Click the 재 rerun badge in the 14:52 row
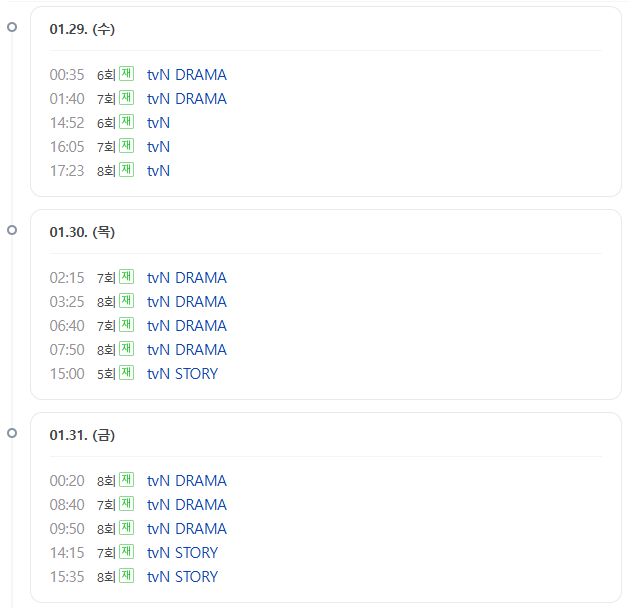 click(x=126, y=122)
